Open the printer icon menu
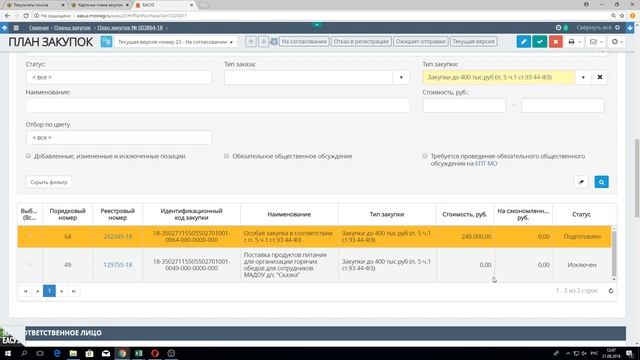640x360 pixels. [574, 42]
